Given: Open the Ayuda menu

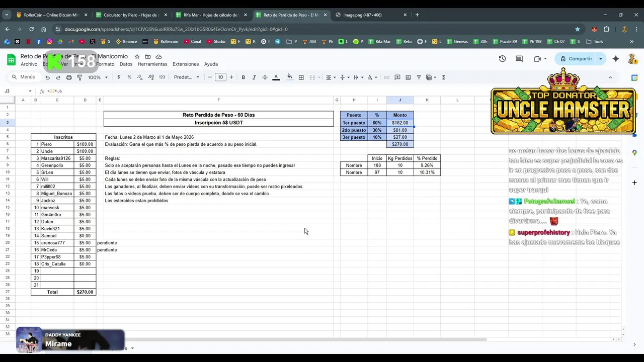Looking at the screenshot, I should point(211,64).
